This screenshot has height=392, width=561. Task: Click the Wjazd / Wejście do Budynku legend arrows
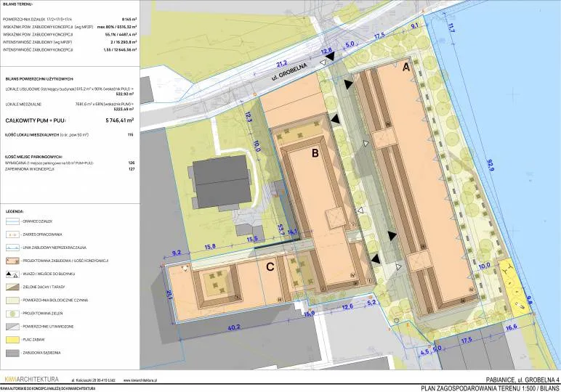(11, 273)
